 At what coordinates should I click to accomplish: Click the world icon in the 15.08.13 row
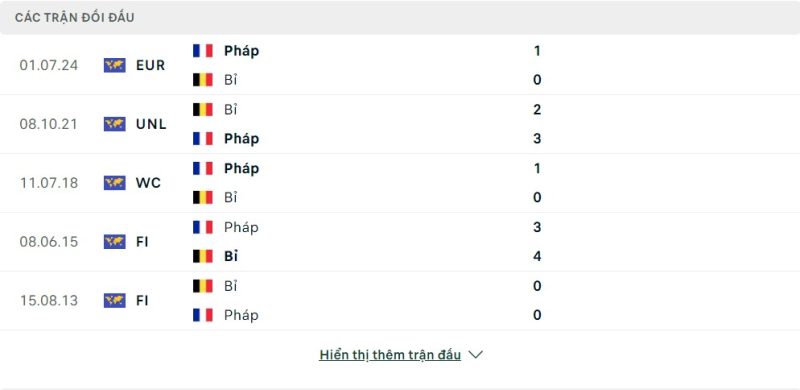pyautogui.click(x=115, y=300)
